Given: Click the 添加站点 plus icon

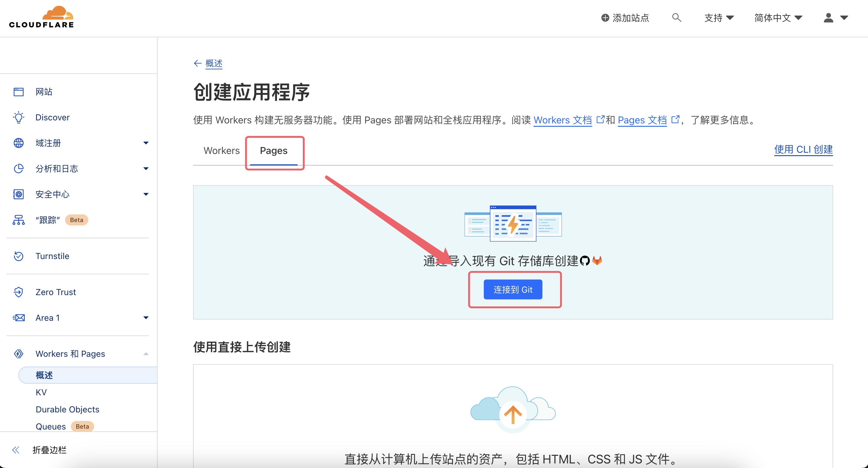Looking at the screenshot, I should [x=605, y=18].
